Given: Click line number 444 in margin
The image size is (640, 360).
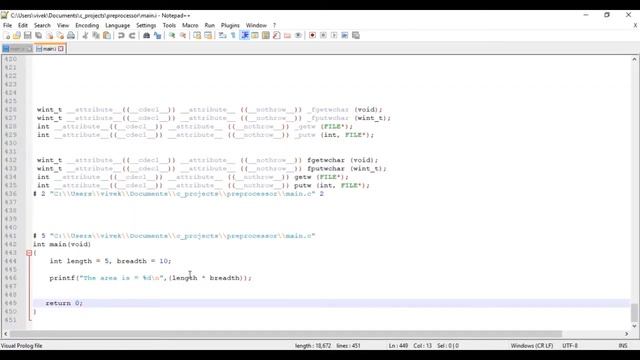Looking at the screenshot, I should [11, 261].
